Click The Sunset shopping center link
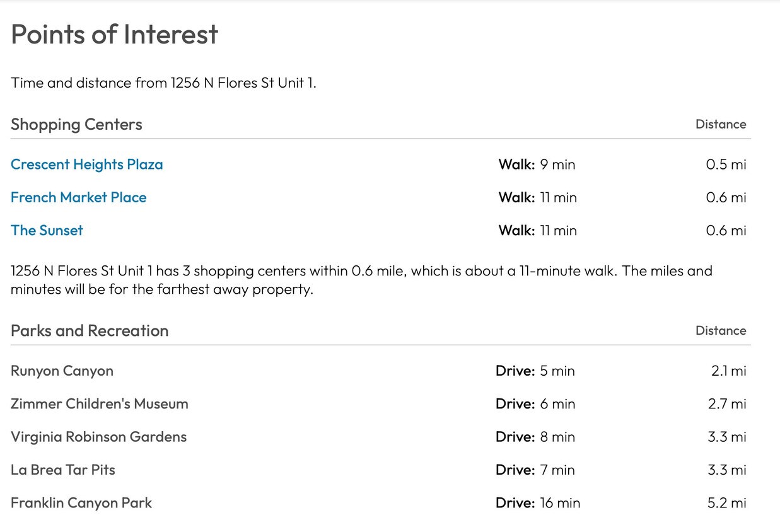Screen dimensions: 780x532 click(47, 231)
